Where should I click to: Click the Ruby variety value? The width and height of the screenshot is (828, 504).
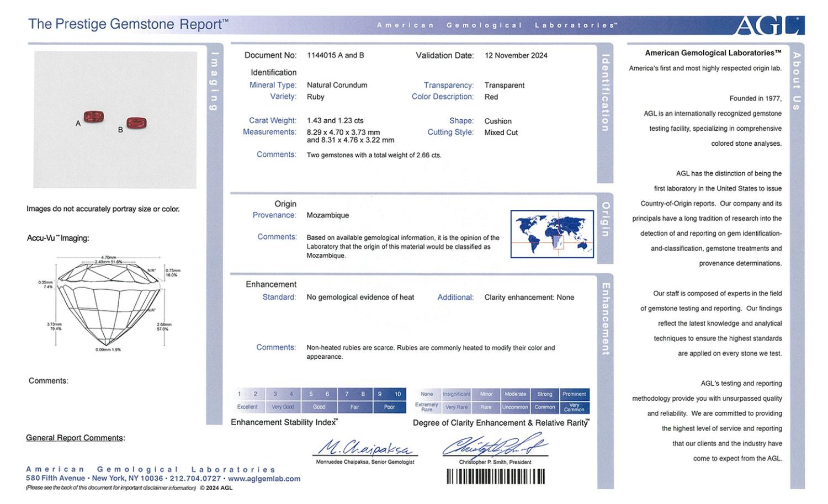[x=316, y=97]
